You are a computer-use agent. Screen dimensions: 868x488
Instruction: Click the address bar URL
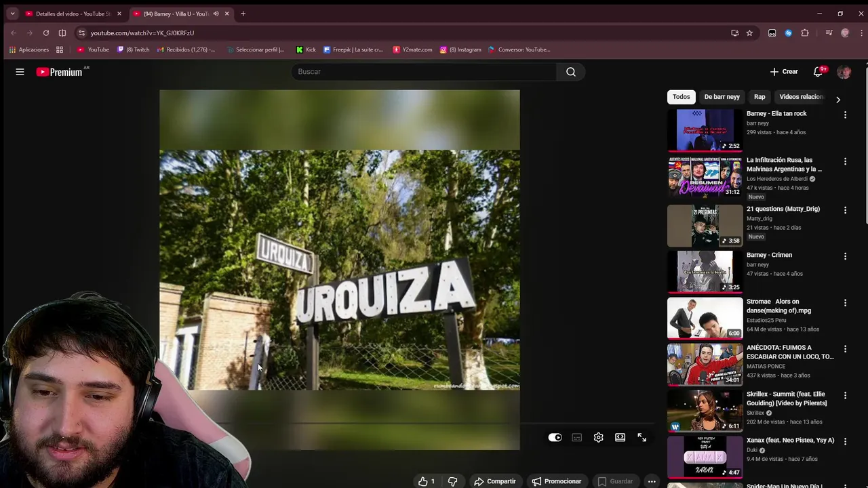tap(142, 33)
